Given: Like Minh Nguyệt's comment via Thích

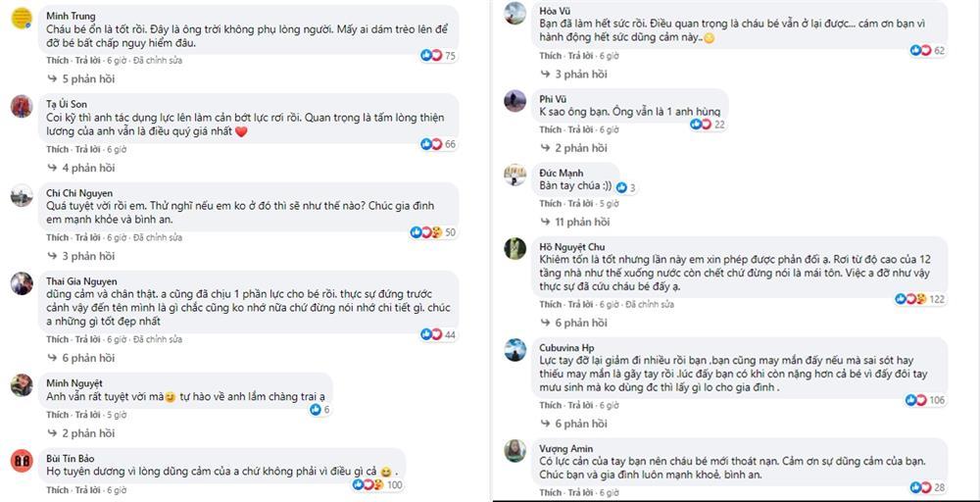Looking at the screenshot, I should 57,415.
